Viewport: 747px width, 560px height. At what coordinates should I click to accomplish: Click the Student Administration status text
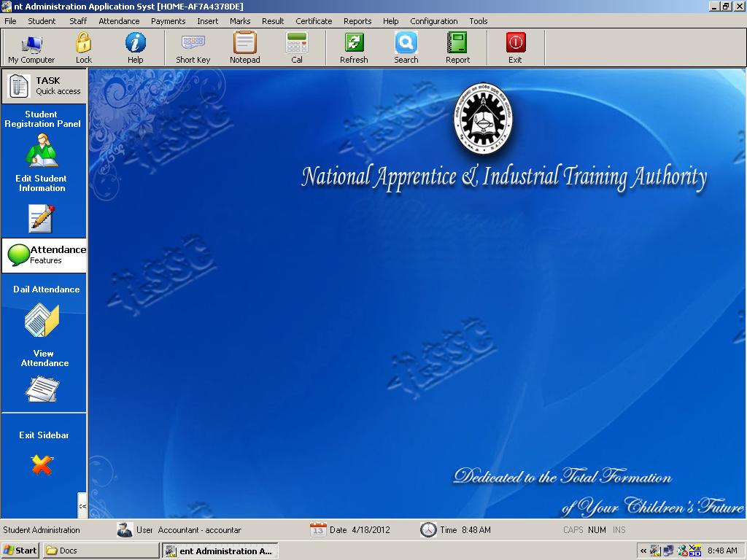pyautogui.click(x=42, y=529)
